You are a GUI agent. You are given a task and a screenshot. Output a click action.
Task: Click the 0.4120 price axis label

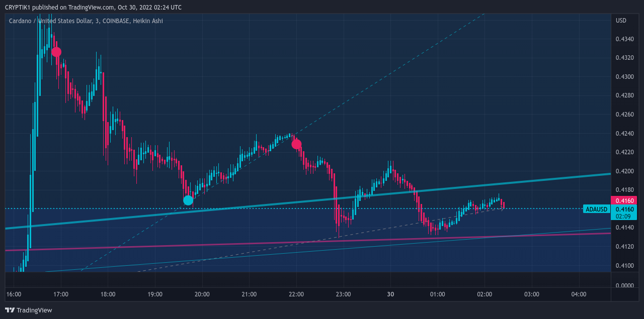[x=624, y=247]
